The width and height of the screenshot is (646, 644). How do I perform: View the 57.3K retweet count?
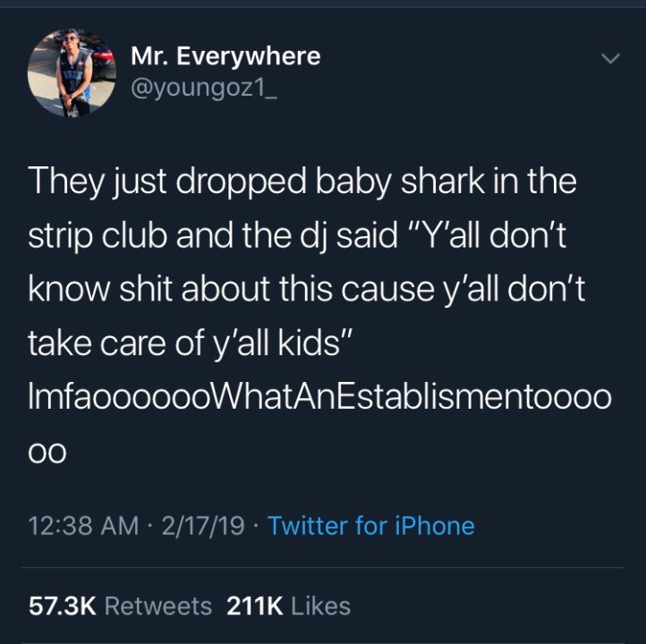pyautogui.click(x=63, y=606)
